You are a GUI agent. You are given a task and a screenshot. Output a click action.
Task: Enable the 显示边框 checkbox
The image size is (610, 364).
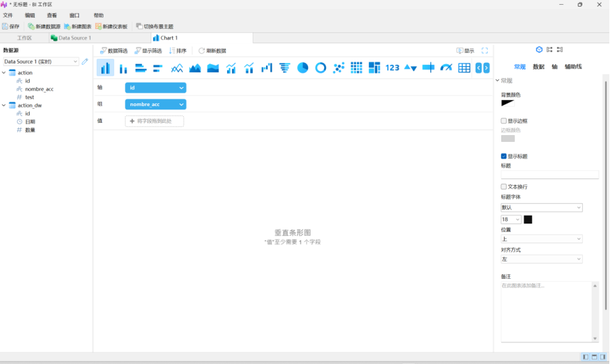(x=504, y=121)
